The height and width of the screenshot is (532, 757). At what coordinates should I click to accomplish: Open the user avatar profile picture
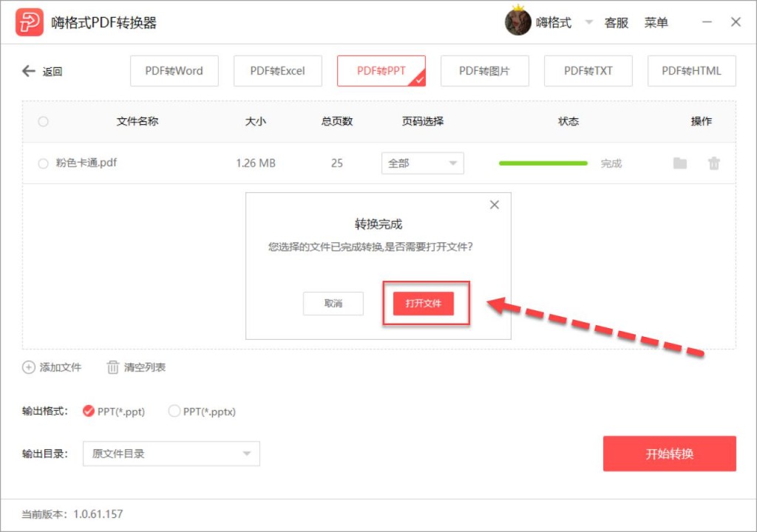(x=517, y=21)
